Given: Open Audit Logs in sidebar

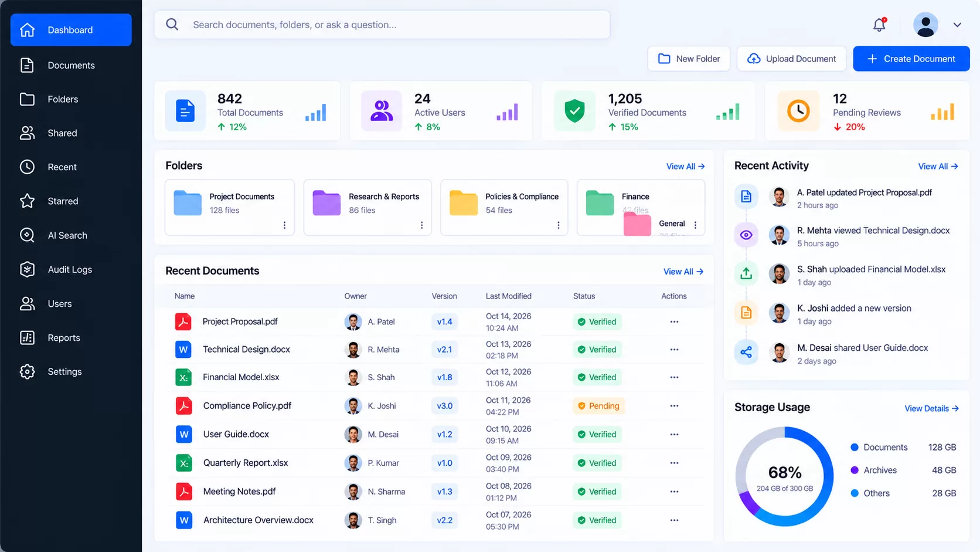Looking at the screenshot, I should [71, 269].
